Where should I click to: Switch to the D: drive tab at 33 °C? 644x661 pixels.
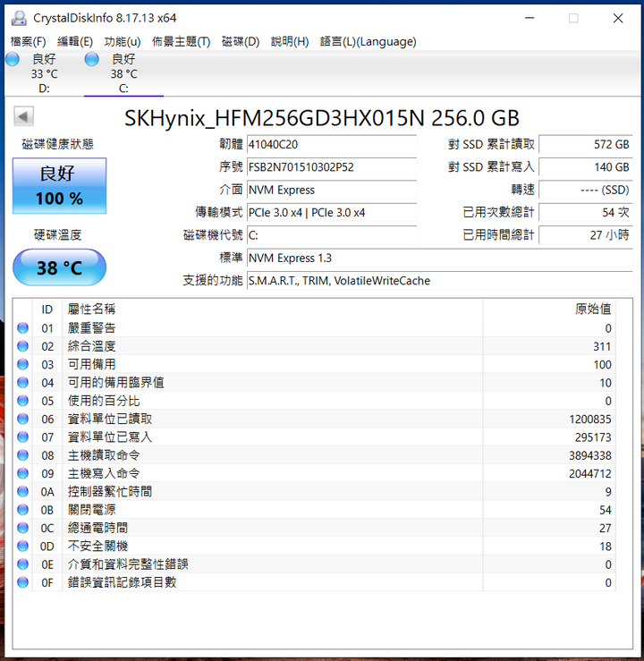[44, 73]
